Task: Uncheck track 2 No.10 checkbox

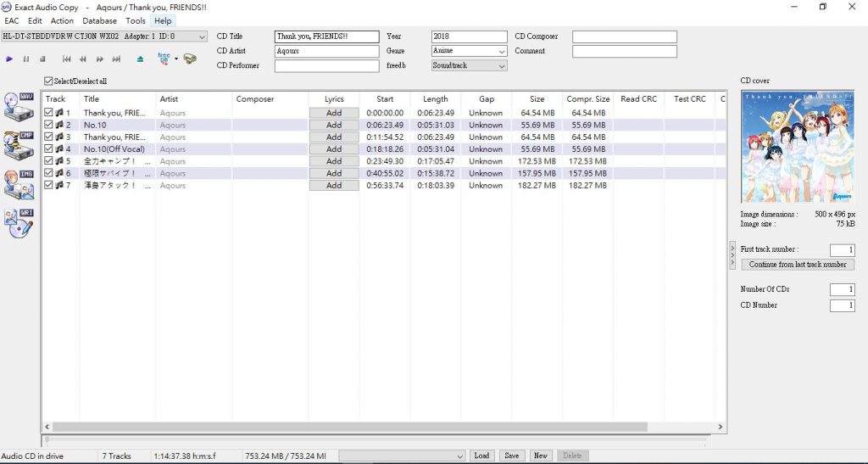Action: tap(48, 125)
